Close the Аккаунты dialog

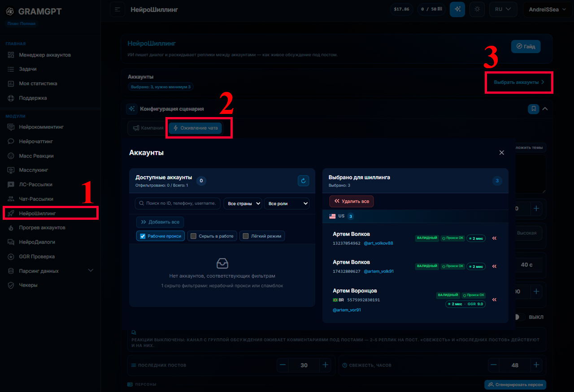tap(502, 152)
